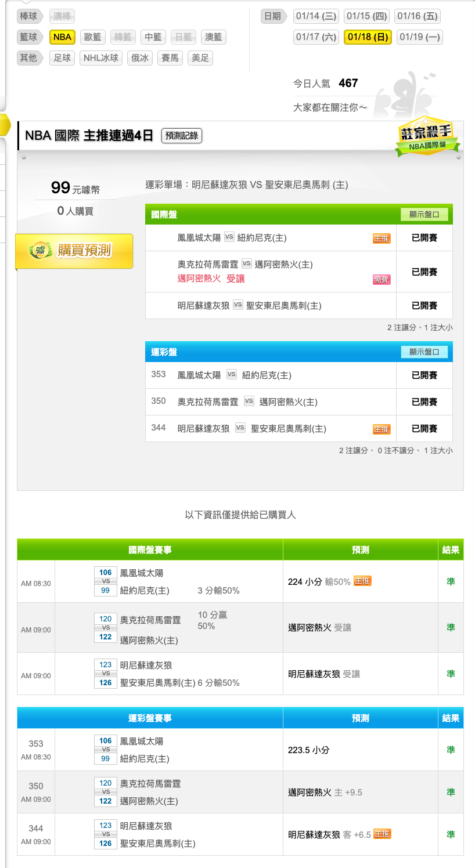Click the 今日人氣 467 counter
Screen dimensions: 475x868
326,84
